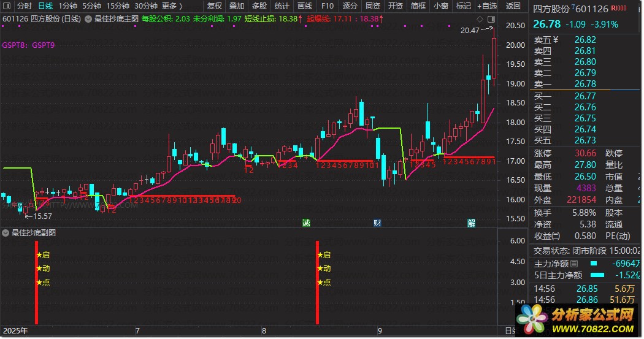This screenshot has height=339, width=644.
Task: Switch to 15分钟 period
Action: tap(118, 6)
